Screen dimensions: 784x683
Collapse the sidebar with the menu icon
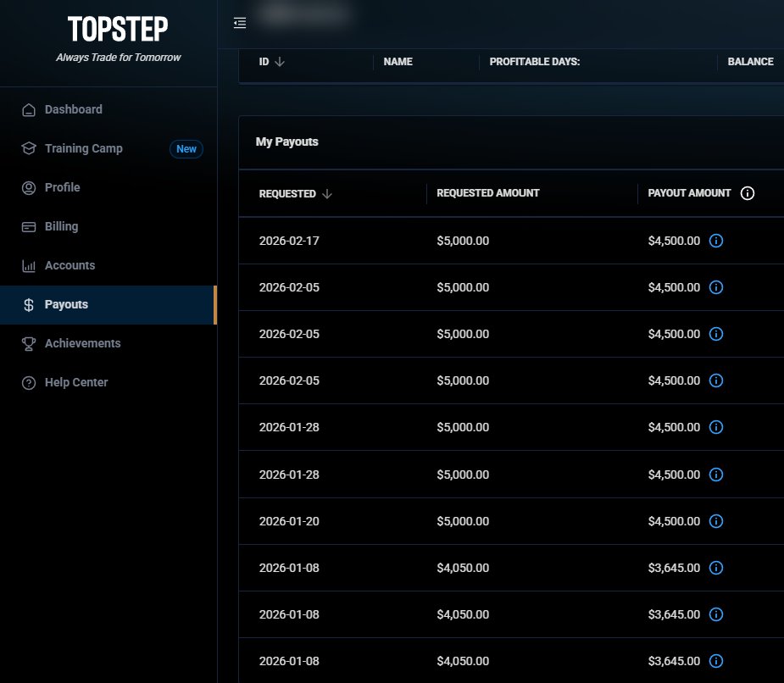tap(240, 23)
